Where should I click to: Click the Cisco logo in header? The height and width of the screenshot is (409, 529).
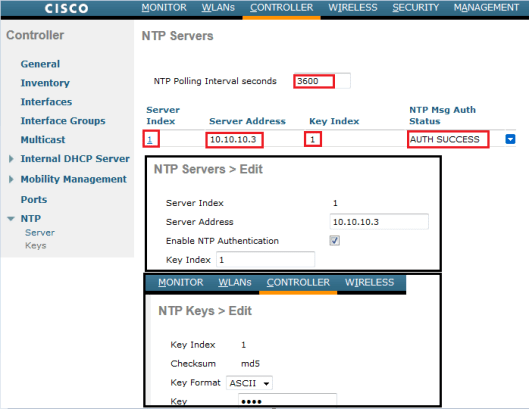tap(66, 8)
